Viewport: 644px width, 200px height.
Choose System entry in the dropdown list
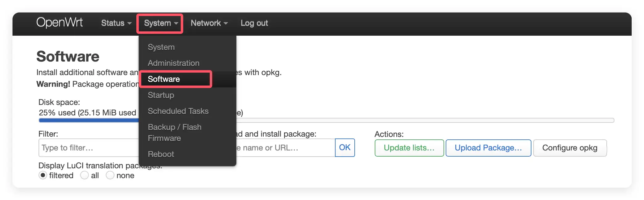point(188,47)
